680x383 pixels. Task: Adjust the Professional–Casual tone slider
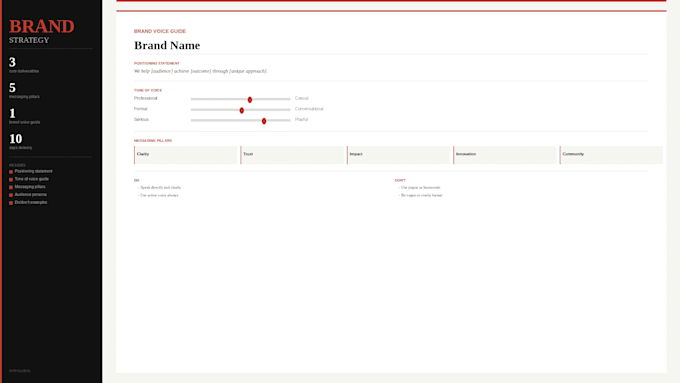tap(241, 99)
